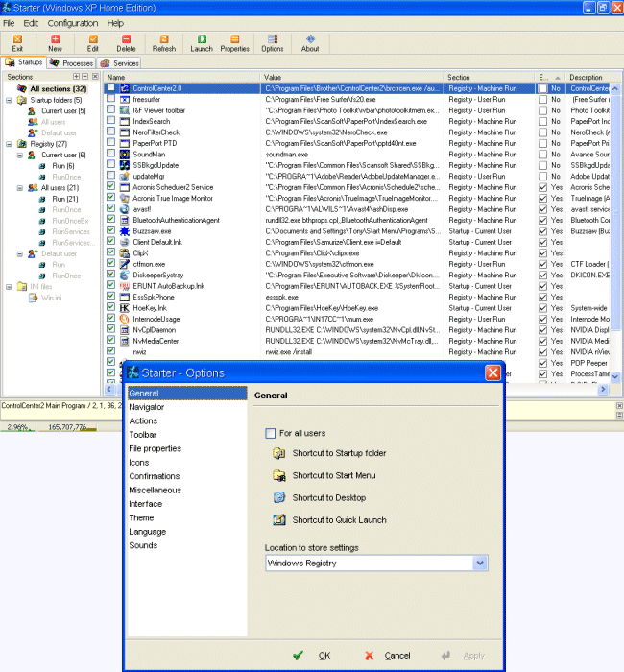The height and width of the screenshot is (672, 624).
Task: Click OK in Options dialog
Action: (x=312, y=656)
